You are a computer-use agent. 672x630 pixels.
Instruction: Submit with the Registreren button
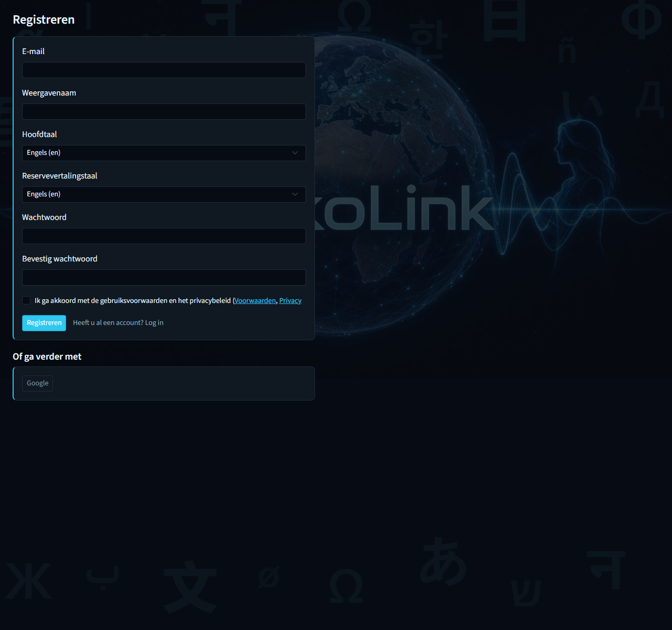pos(44,323)
